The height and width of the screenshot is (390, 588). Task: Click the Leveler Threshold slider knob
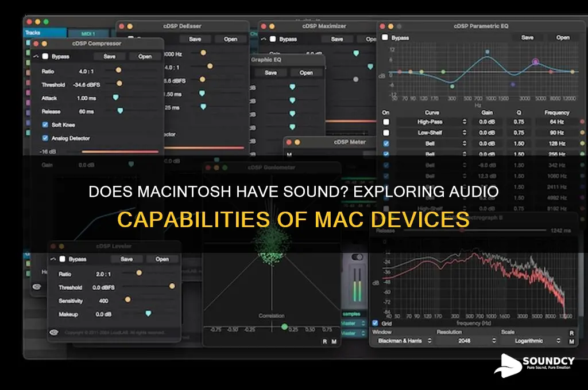[x=172, y=286]
